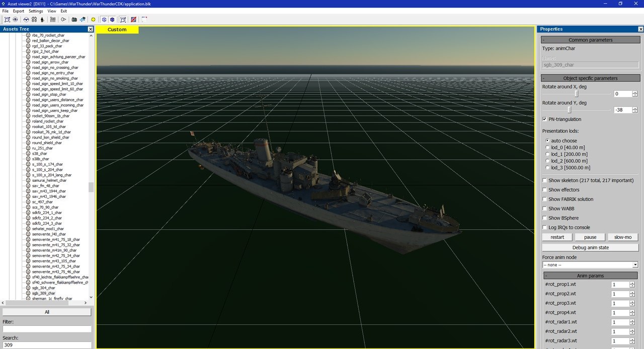Image resolution: width=644 pixels, height=349 pixels.
Task: Click the smiley icon beside sgb_309_char
Action: [28, 293]
